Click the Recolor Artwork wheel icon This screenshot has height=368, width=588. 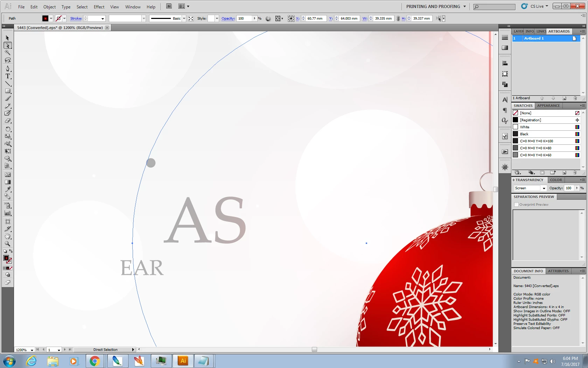pos(268,19)
